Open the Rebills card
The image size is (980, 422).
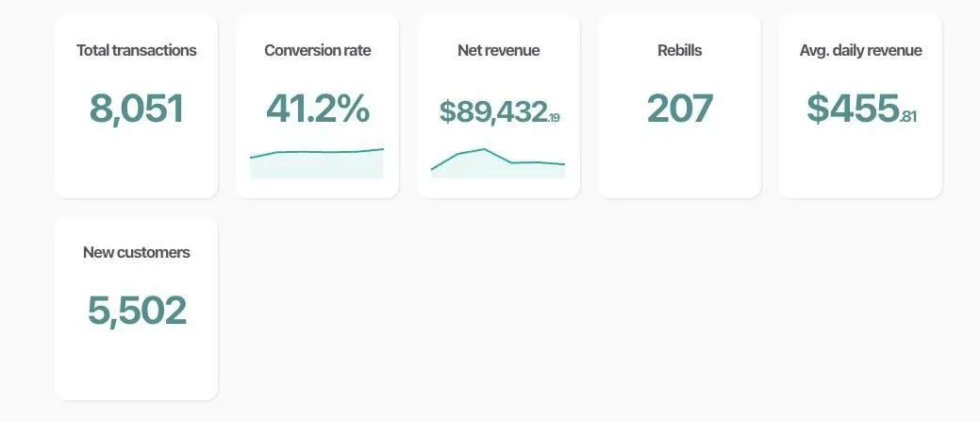click(x=679, y=107)
